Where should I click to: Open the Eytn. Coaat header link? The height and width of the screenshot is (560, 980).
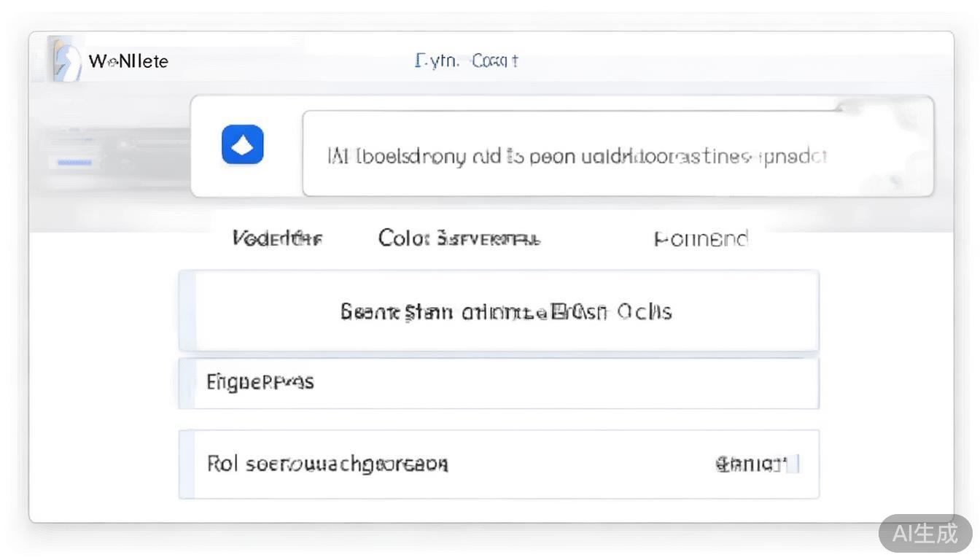466,61
